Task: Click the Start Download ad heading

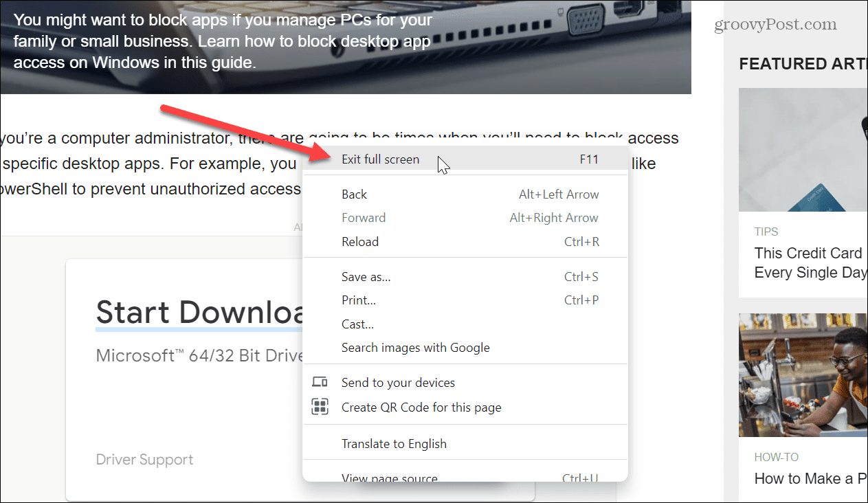Action: tap(199, 313)
